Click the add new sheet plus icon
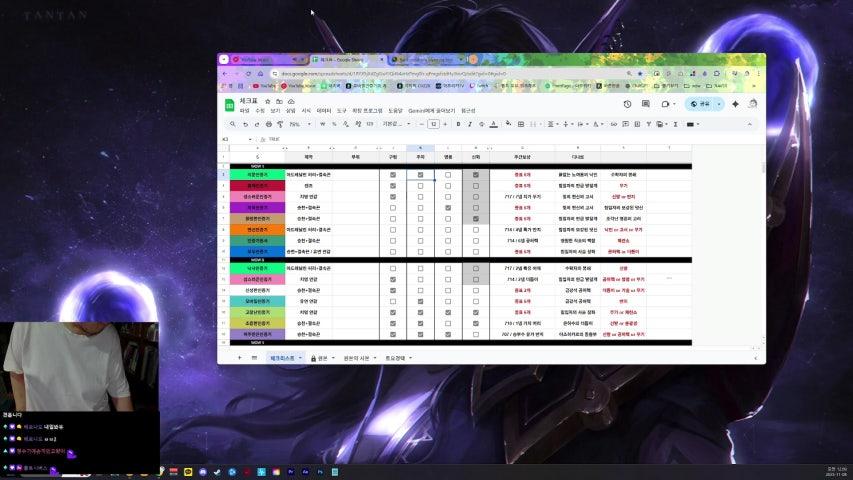The height and width of the screenshot is (480, 853). coord(239,357)
